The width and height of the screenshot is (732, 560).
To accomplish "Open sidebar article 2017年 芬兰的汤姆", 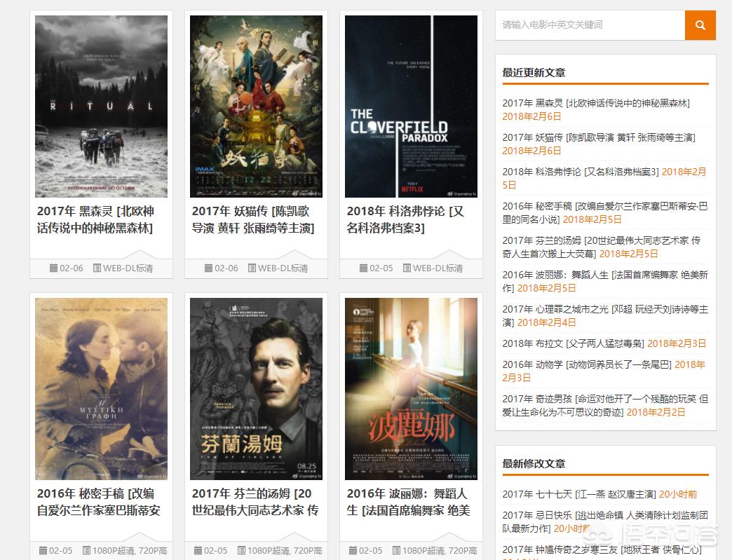I will point(602,247).
